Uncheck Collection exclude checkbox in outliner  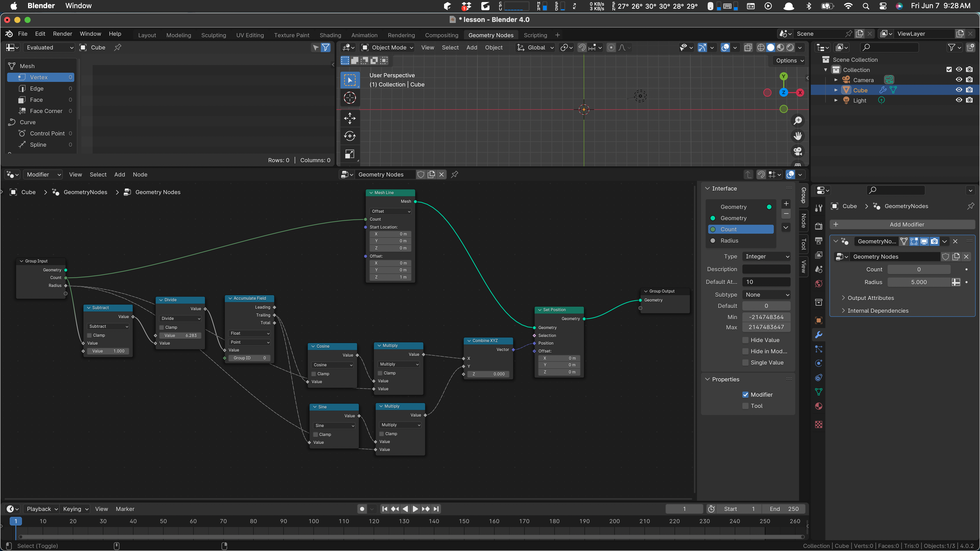coord(949,70)
